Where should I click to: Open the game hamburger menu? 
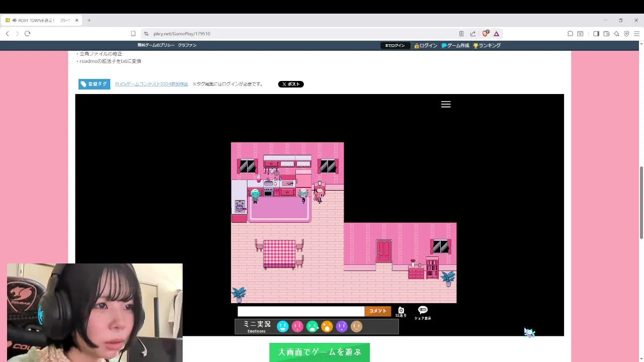[446, 104]
